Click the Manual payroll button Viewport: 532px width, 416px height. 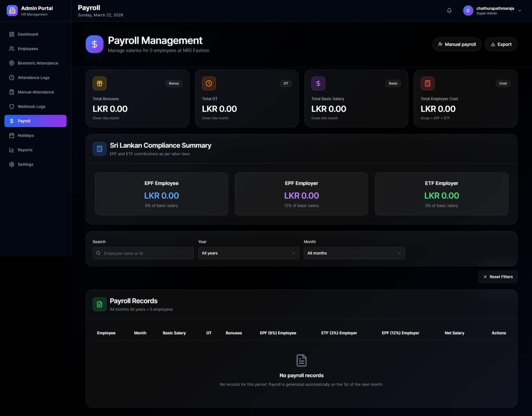coord(457,44)
